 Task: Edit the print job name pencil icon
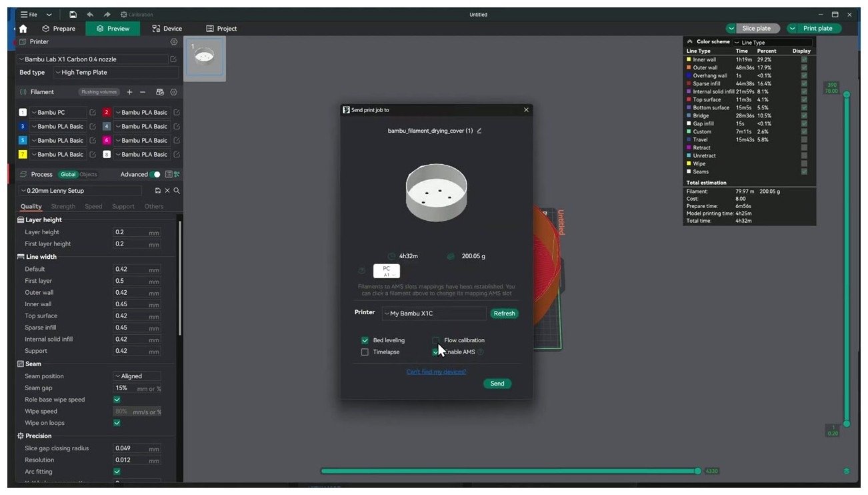coord(479,131)
